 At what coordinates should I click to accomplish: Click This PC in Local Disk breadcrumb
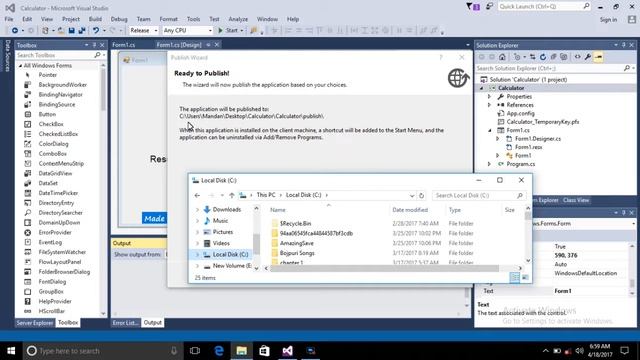pyautogui.click(x=266, y=195)
